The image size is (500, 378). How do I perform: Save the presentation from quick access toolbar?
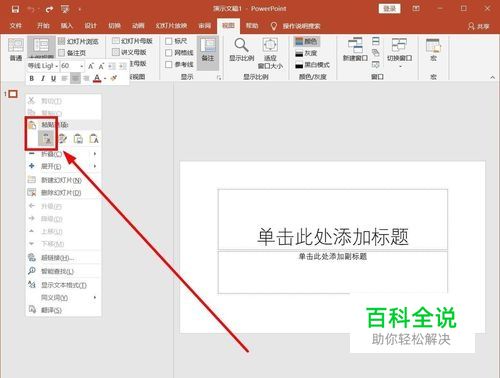click(15, 9)
